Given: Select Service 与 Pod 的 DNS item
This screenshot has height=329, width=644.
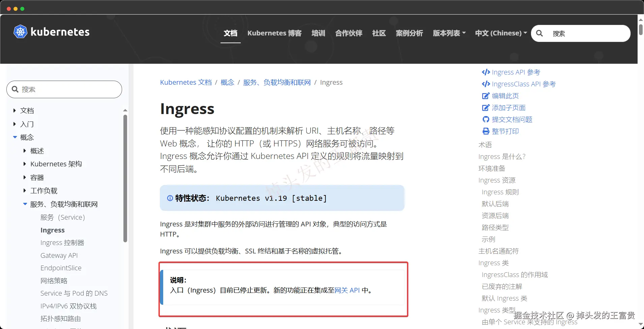Looking at the screenshot, I should (74, 293).
